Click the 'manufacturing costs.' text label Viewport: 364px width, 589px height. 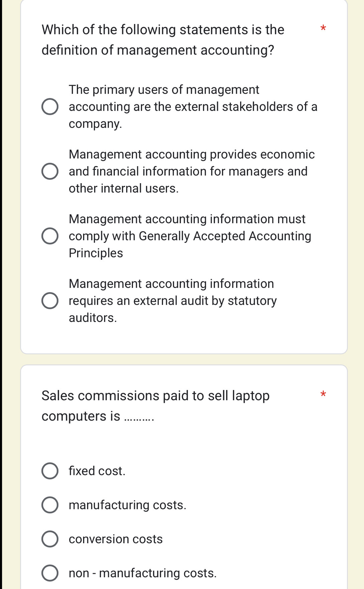pos(128,505)
